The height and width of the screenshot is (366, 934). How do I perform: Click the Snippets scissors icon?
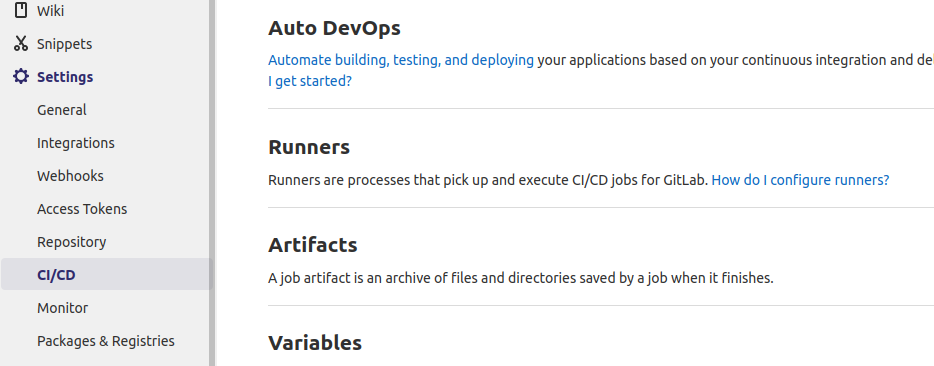click(x=21, y=44)
